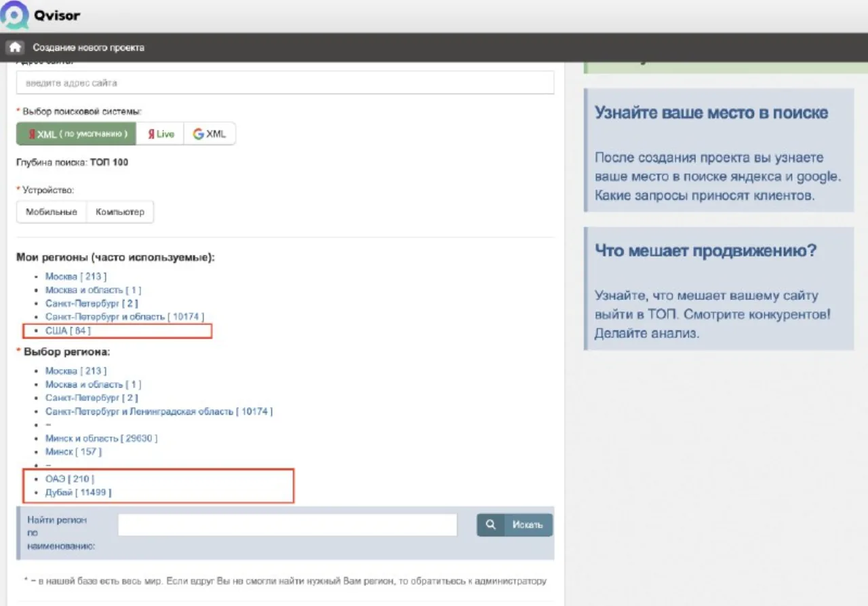This screenshot has height=606, width=868.
Task: Pick Санкт-Петербург и Ленинградская область region
Action: coord(159,411)
